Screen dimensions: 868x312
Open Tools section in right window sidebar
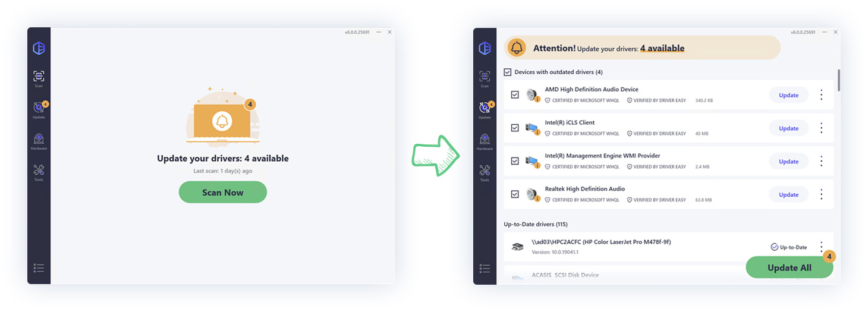click(x=485, y=173)
